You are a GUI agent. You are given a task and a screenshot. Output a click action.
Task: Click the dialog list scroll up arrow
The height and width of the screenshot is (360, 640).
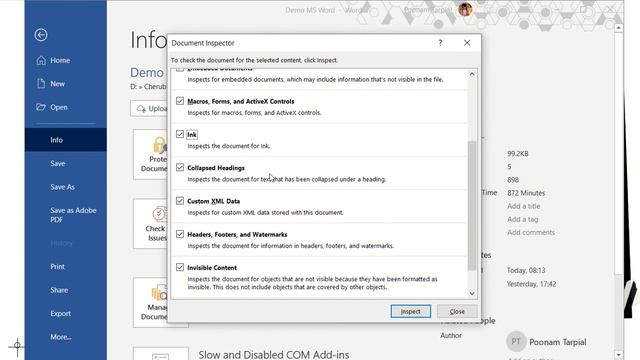tap(472, 74)
